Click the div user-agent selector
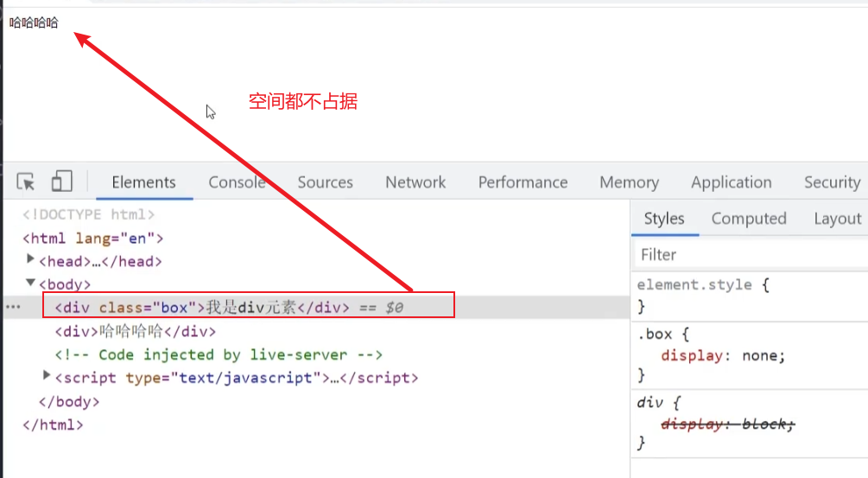Viewport: 868px width, 478px height. tap(649, 402)
